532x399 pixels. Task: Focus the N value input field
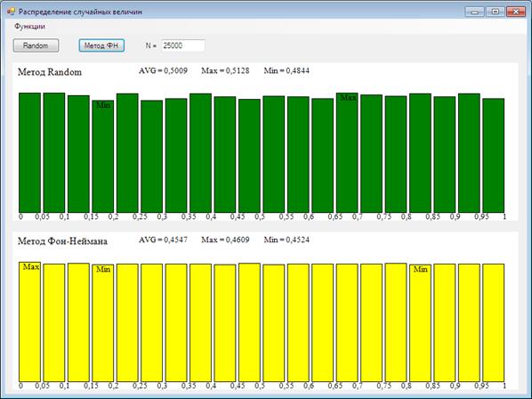point(183,45)
